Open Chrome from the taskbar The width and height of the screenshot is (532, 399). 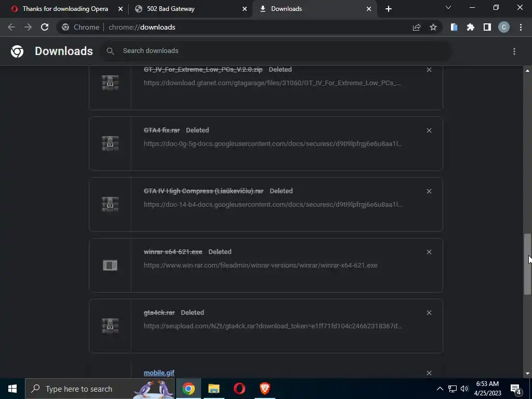click(188, 389)
